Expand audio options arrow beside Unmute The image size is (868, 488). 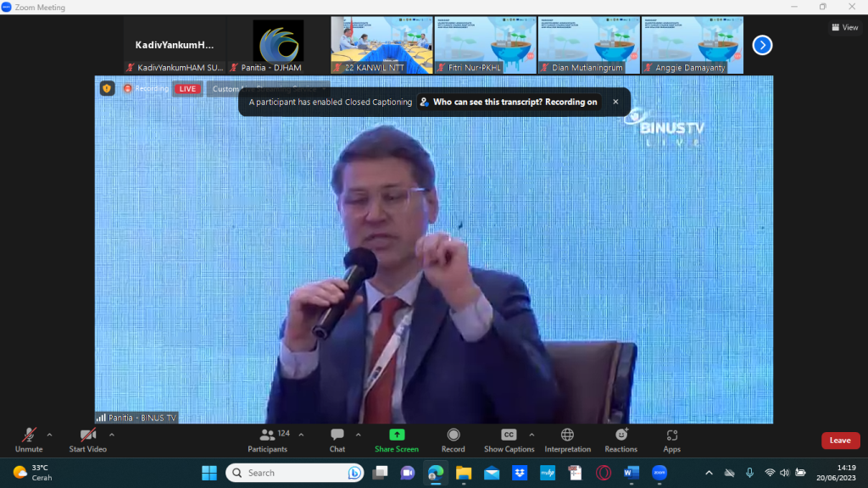pyautogui.click(x=49, y=435)
